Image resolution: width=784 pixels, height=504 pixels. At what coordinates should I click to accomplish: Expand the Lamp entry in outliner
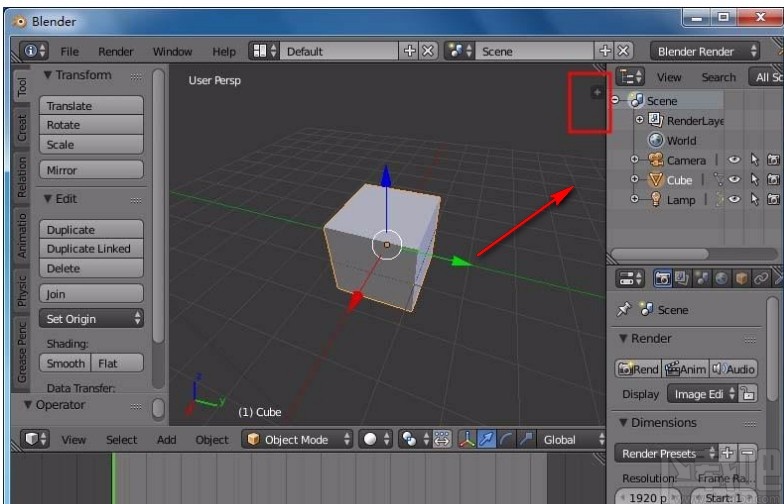[634, 200]
